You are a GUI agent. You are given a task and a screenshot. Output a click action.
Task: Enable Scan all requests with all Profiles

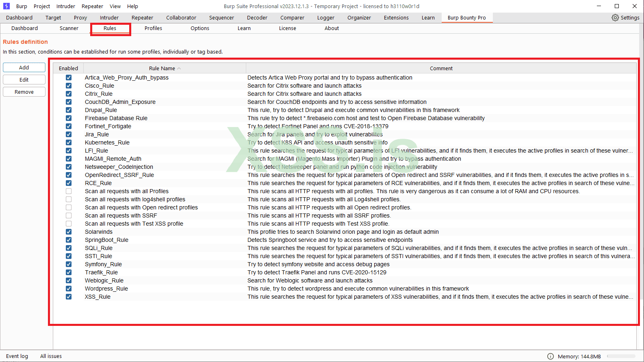[x=69, y=191]
